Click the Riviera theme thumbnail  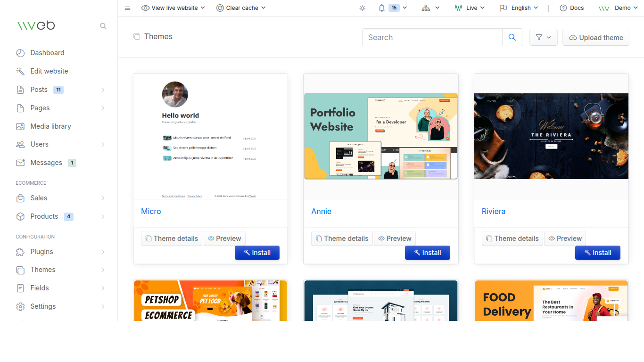pos(551,136)
